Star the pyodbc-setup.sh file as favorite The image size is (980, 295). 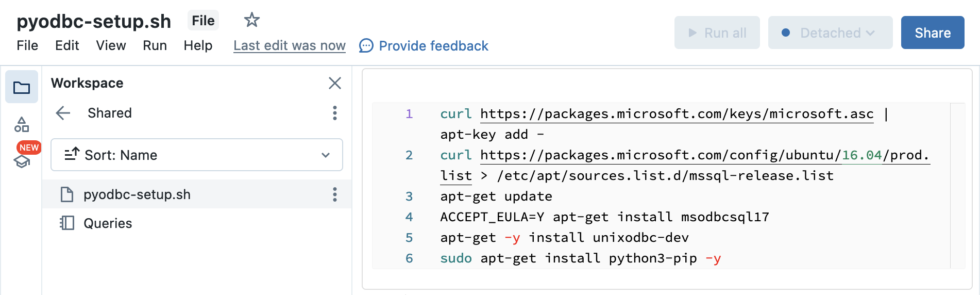coord(251,20)
